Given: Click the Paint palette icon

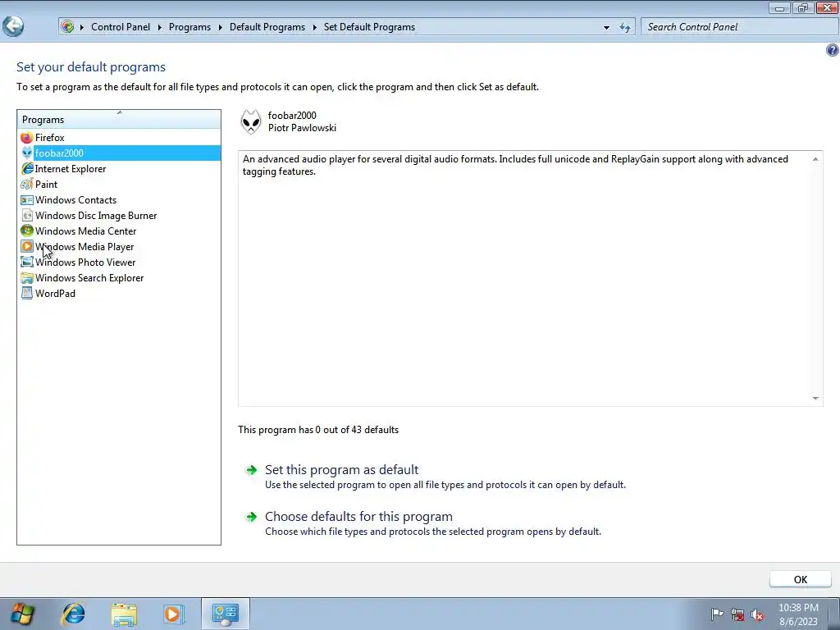Looking at the screenshot, I should tap(27, 185).
